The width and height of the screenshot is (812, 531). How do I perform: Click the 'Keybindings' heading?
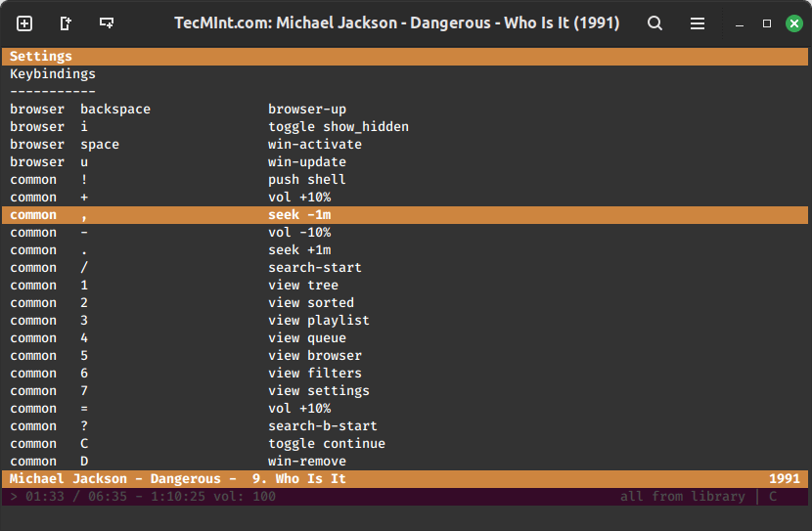coord(53,74)
